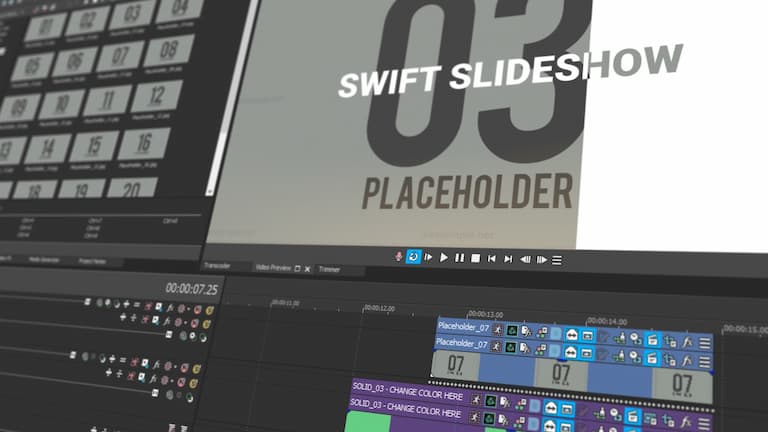The image size is (768, 432).
Task: Click green recycle icon on lower SOLID_03 header
Action: tap(489, 419)
